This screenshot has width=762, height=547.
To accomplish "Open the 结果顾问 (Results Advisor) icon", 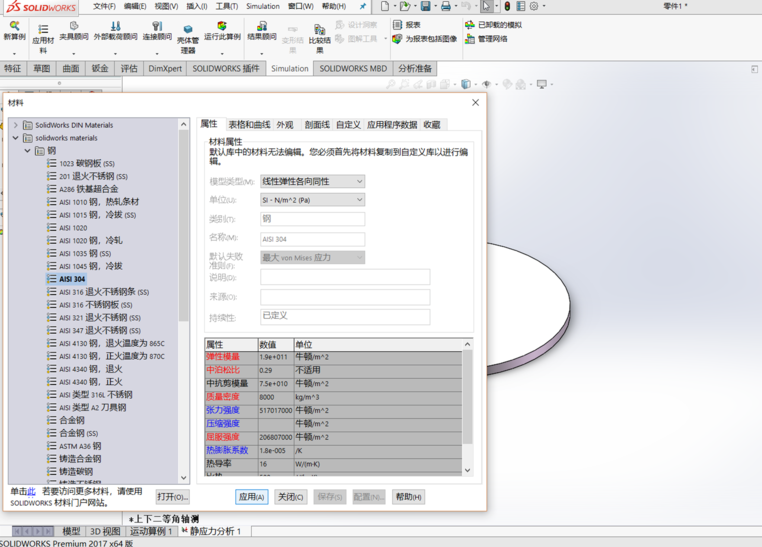I will 262,30.
